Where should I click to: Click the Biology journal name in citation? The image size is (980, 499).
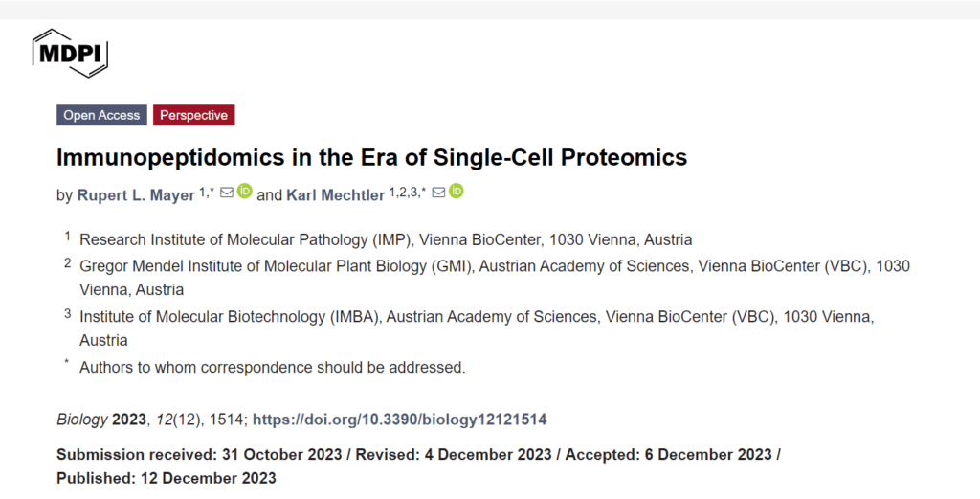(x=82, y=420)
